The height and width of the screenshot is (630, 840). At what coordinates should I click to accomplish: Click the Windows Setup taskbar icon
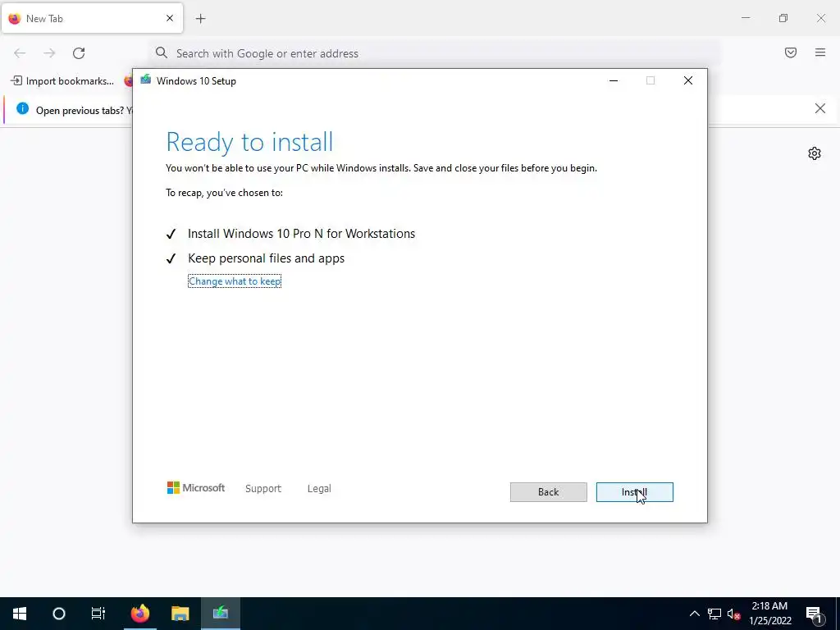click(220, 614)
